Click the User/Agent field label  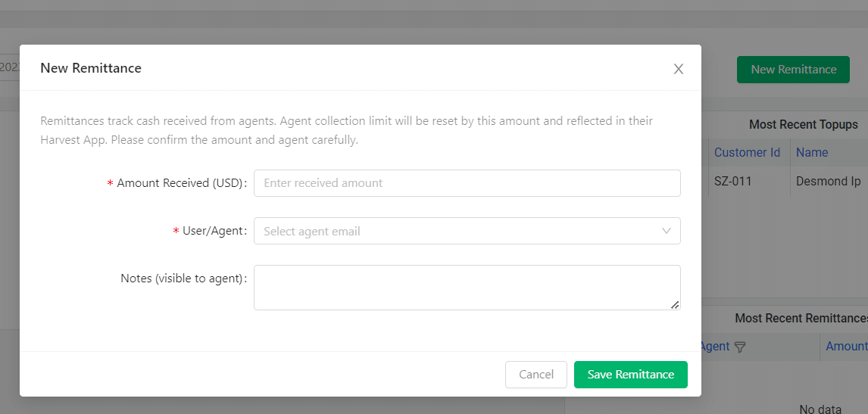[x=214, y=231]
